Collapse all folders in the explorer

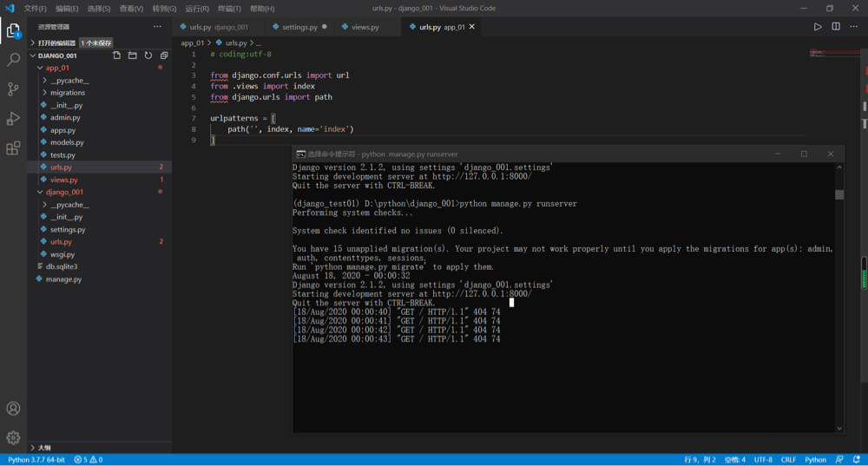pyautogui.click(x=164, y=56)
